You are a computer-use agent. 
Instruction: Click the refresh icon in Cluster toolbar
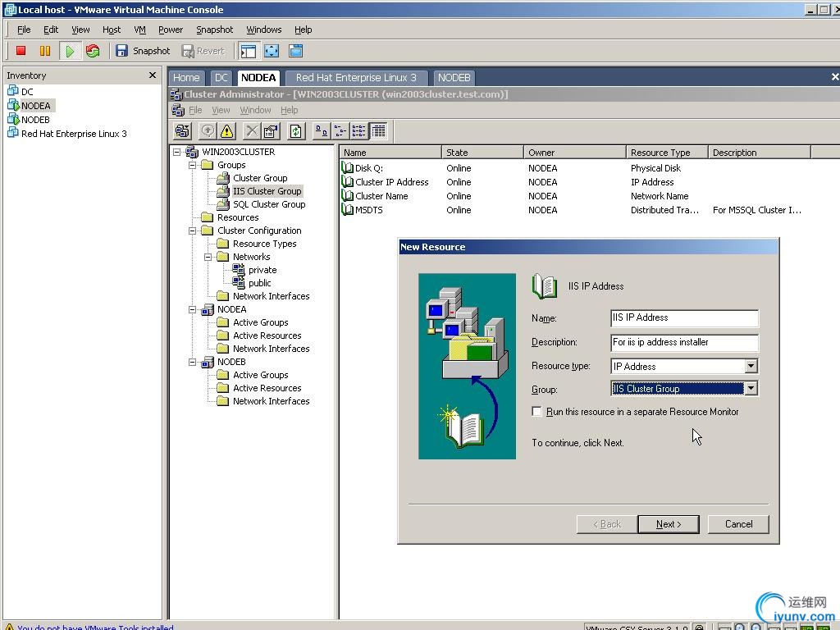tap(296, 131)
